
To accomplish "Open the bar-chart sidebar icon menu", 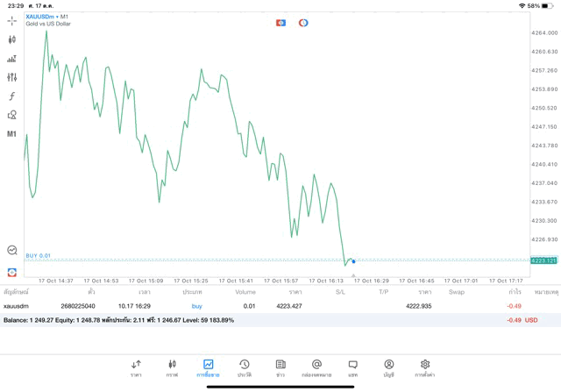I will tap(12, 59).
